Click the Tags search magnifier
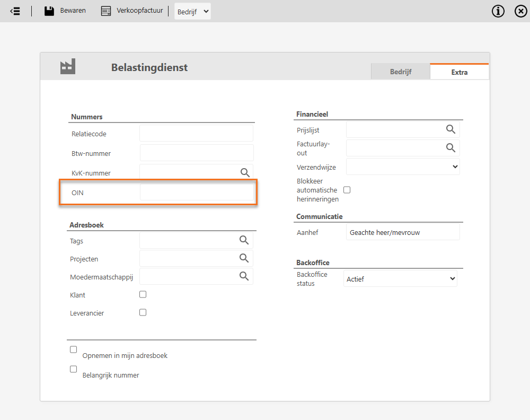The height and width of the screenshot is (420, 530). 244,240
